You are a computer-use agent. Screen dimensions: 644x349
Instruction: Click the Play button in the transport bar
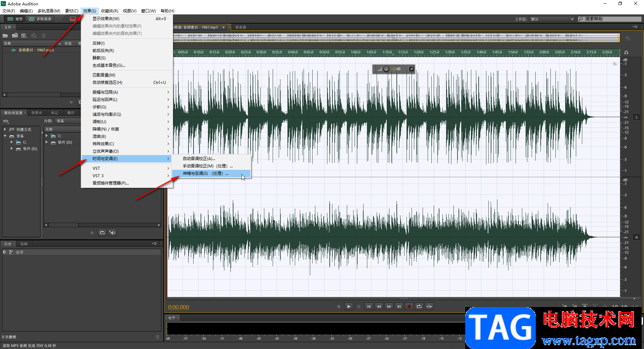(349, 306)
